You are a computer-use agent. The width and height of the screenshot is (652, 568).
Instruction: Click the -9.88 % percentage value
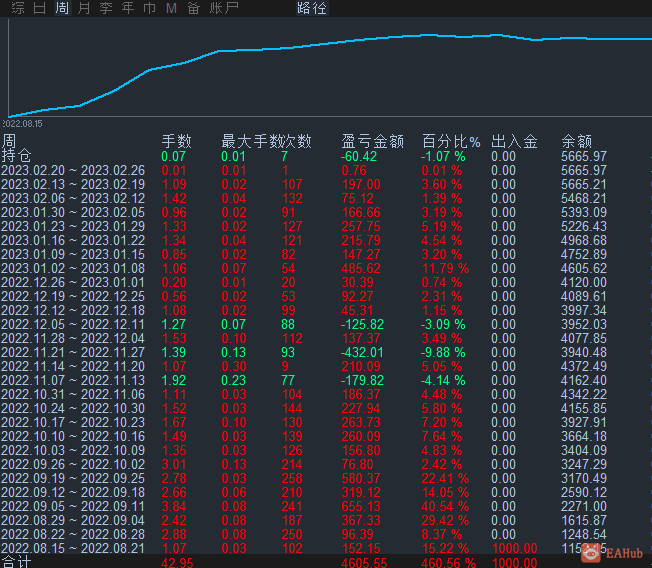[443, 353]
